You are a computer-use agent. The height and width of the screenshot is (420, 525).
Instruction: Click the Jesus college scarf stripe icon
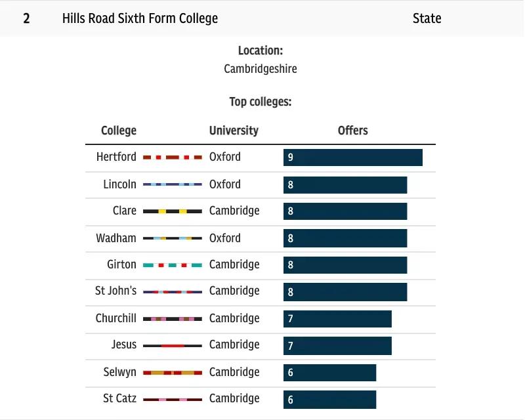coord(173,345)
